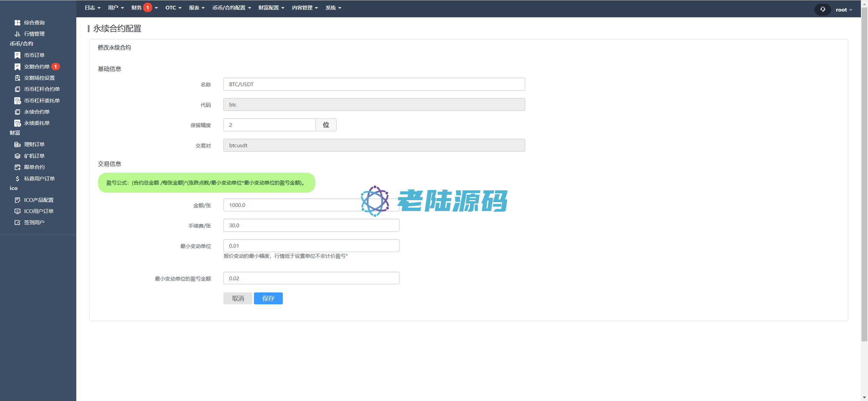The height and width of the screenshot is (401, 868).
Task: Click the 币币杠杆委托单 clock icon
Action: [x=17, y=101]
